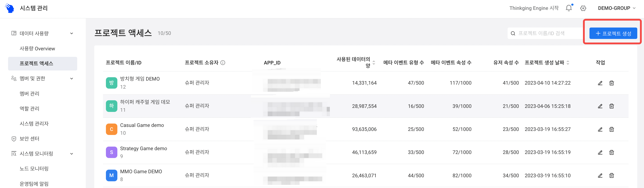Open the settings gear icon

(583, 8)
